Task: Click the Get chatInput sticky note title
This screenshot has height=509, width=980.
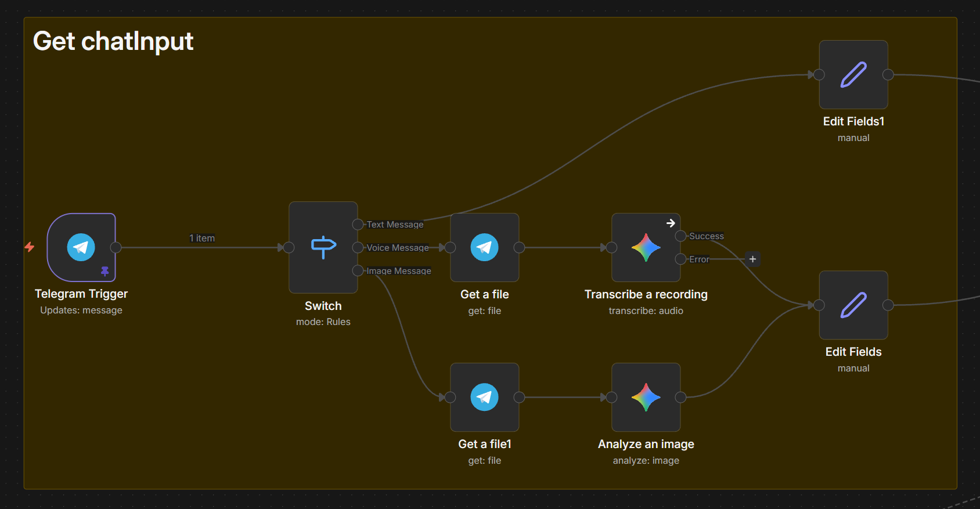Action: click(113, 41)
